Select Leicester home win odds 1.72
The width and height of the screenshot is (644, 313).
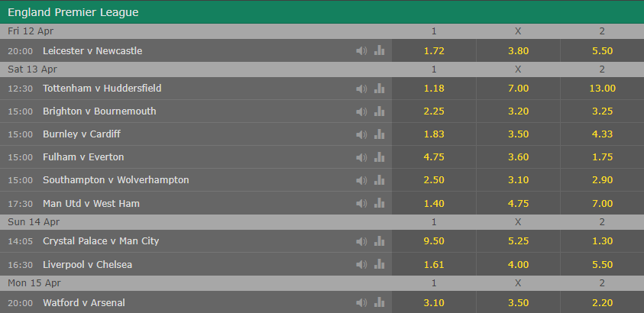[x=434, y=50]
